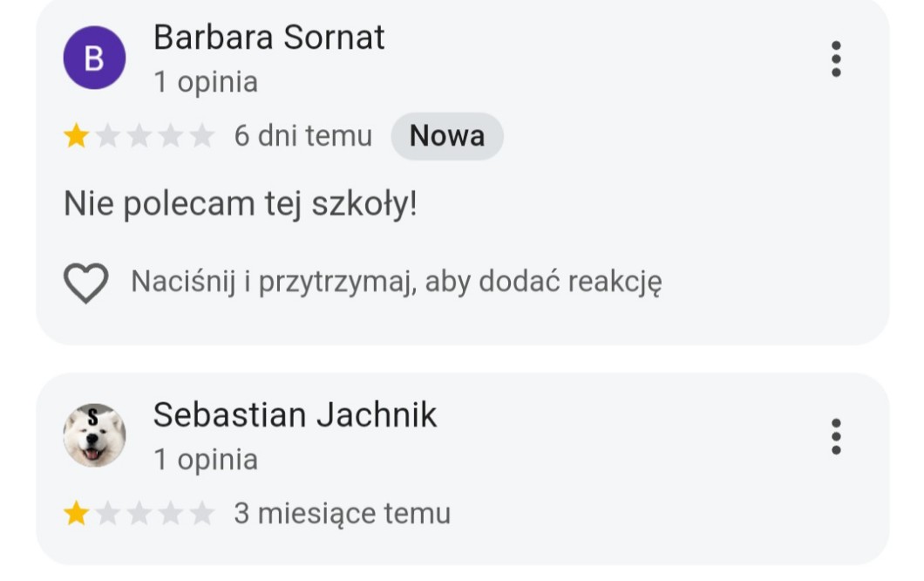Screen dimensions: 924x581
Task: Click "1 opinia" under Sebastian Jachnik
Action: [206, 460]
